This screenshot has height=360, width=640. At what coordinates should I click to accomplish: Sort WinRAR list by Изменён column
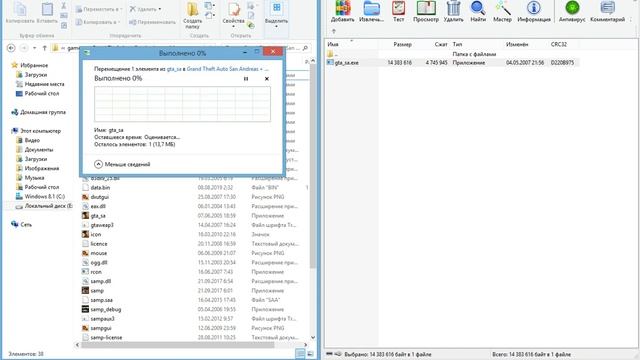(x=517, y=44)
